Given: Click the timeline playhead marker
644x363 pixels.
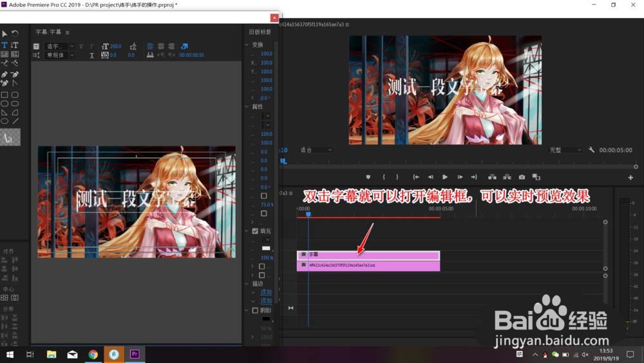Looking at the screenshot, I should pyautogui.click(x=308, y=214).
